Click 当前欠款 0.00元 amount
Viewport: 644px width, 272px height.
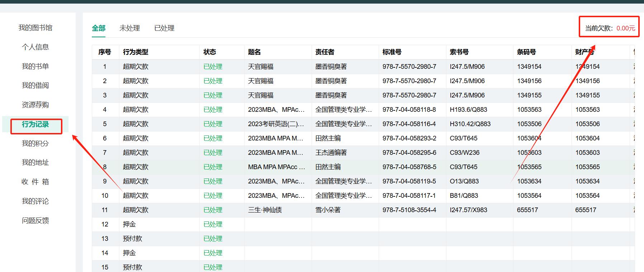point(626,28)
